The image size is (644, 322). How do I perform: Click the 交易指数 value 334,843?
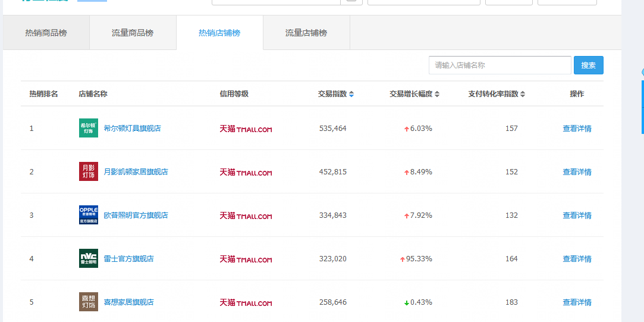332,215
